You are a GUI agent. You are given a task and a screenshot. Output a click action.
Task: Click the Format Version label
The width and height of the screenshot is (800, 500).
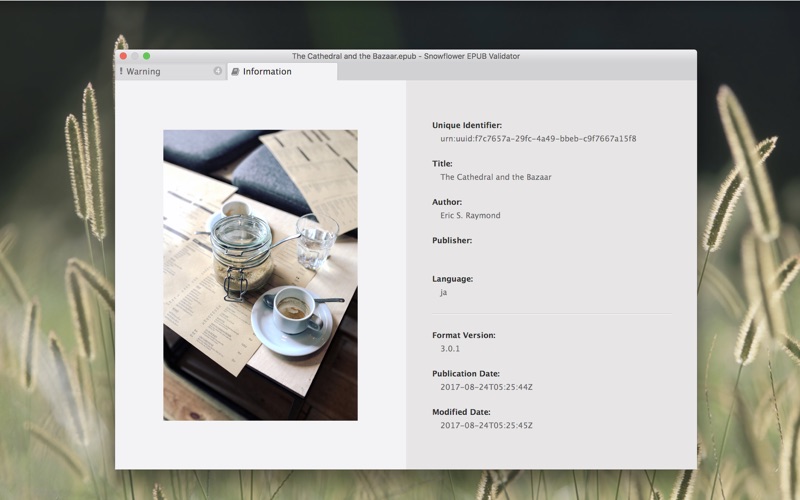pos(464,335)
